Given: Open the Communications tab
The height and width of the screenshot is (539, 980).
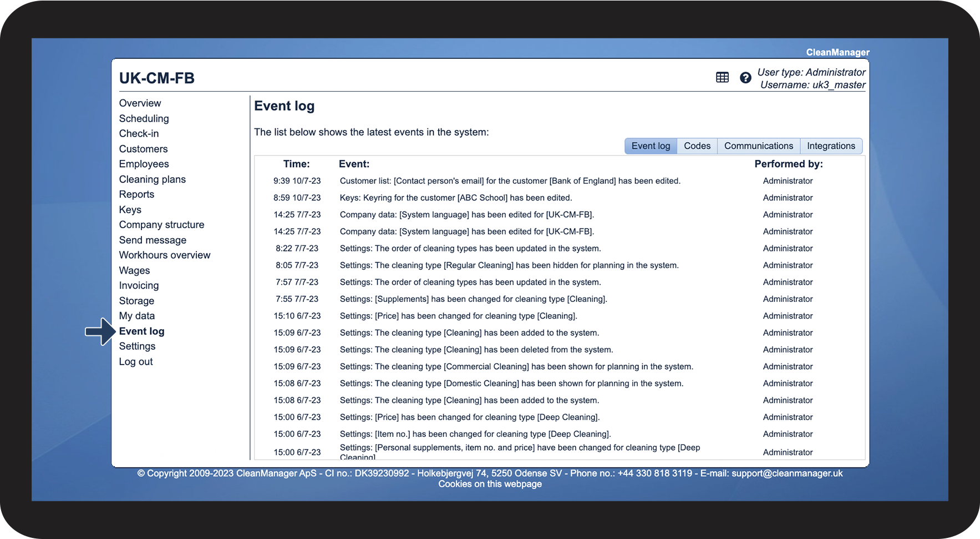Looking at the screenshot, I should coord(759,146).
